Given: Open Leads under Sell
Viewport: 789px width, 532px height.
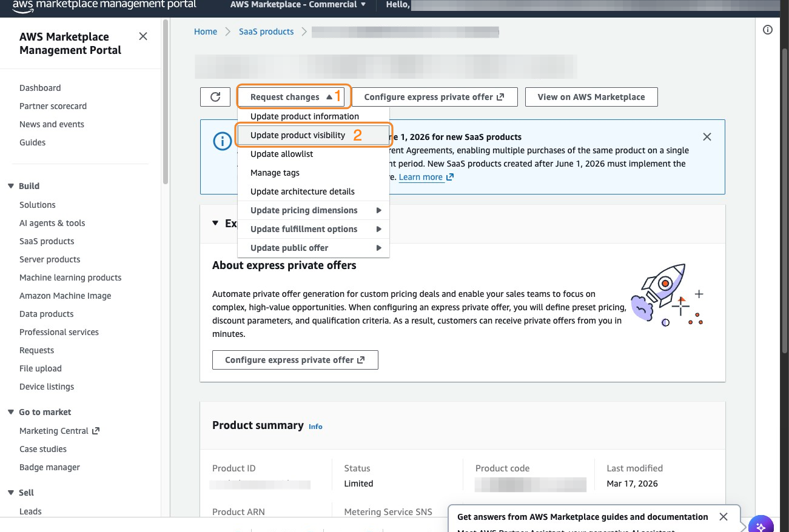Looking at the screenshot, I should (x=30, y=511).
